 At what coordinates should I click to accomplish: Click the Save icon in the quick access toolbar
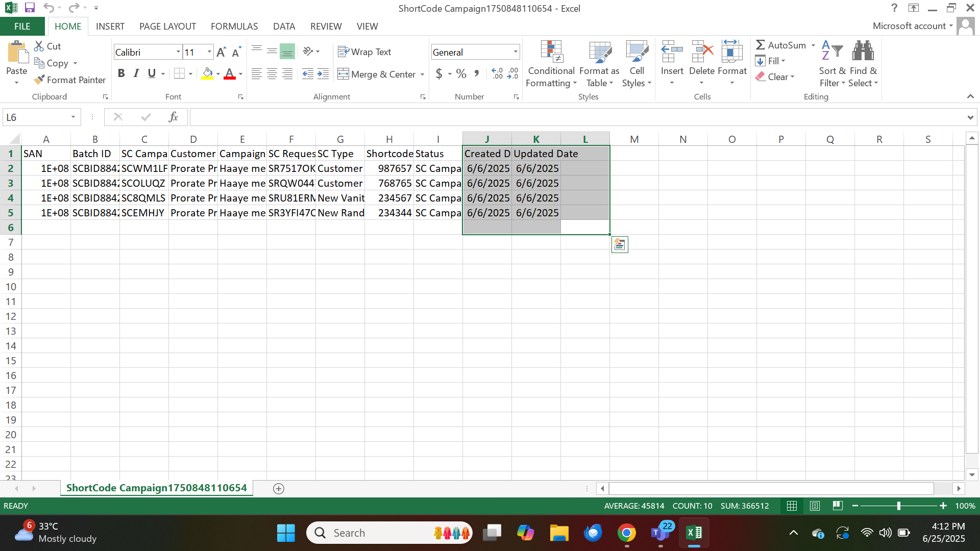point(30,8)
